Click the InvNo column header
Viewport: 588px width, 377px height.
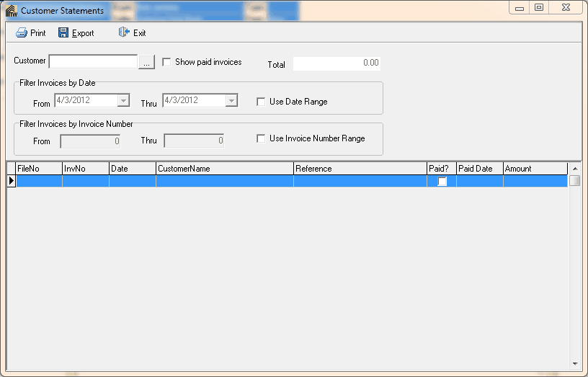pyautogui.click(x=85, y=169)
